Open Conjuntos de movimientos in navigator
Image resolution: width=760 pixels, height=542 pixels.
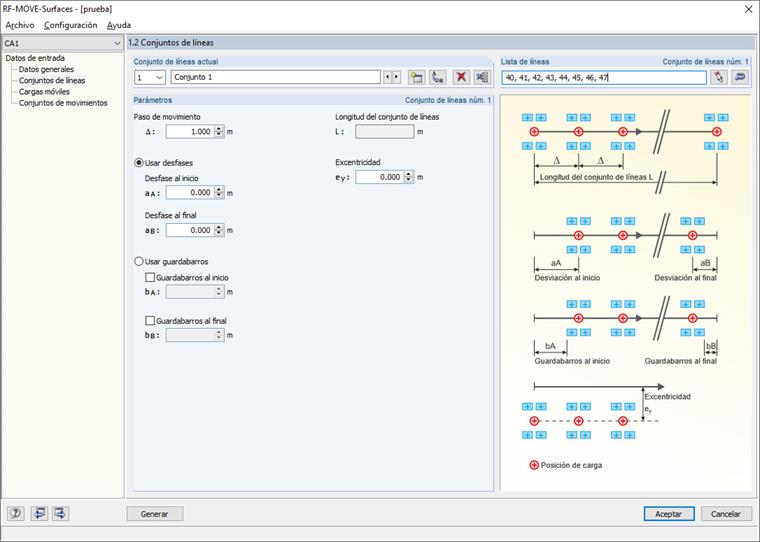pos(63,103)
